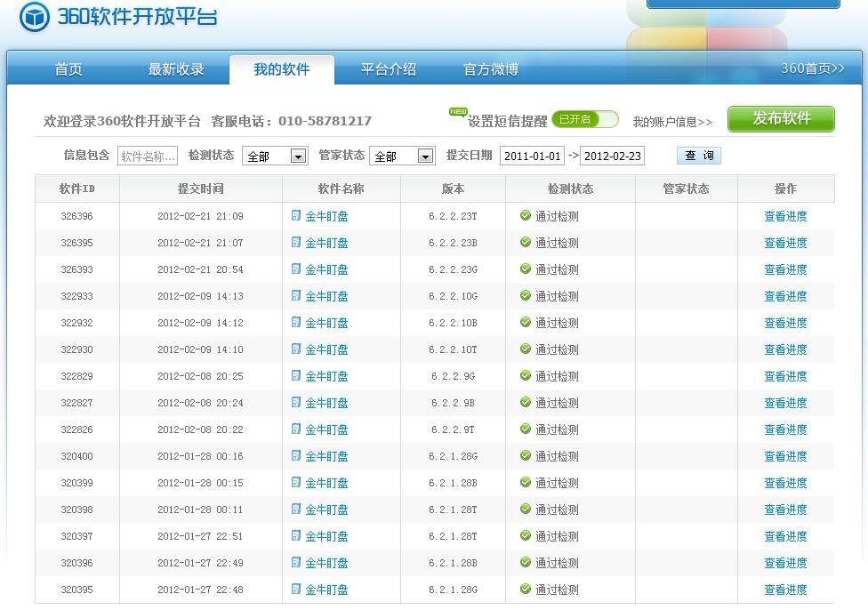
Task: Follow the 360首页>> link
Action: click(813, 68)
